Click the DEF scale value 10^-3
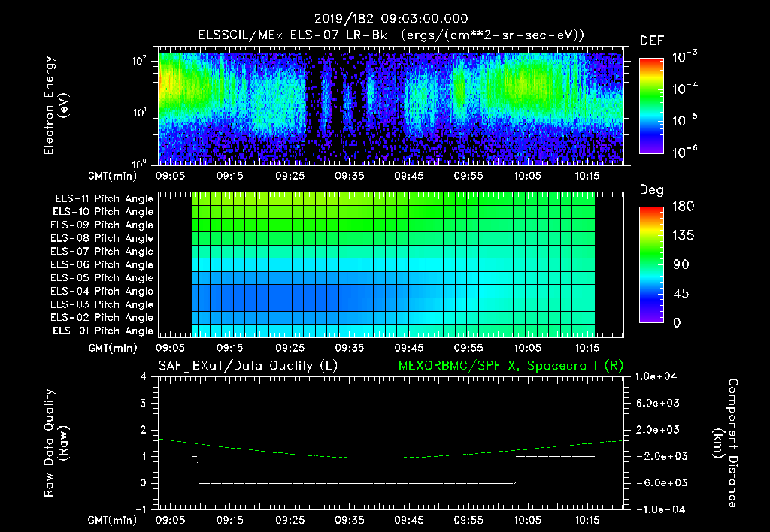 pyautogui.click(x=684, y=56)
